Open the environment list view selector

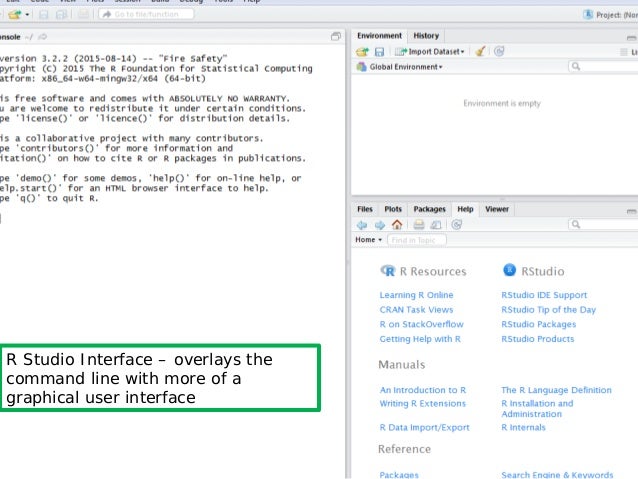(628, 52)
